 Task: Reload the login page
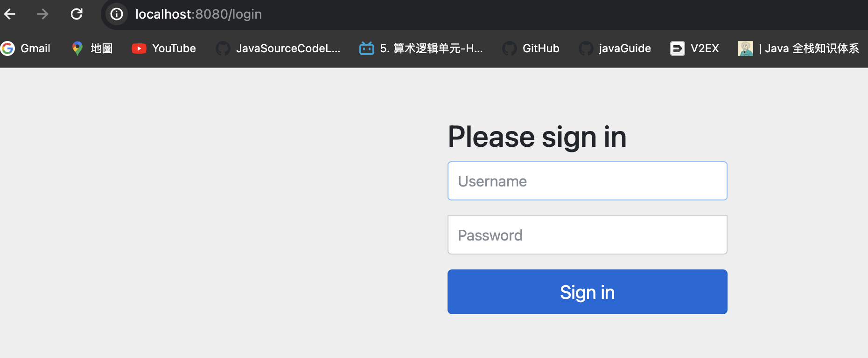[77, 14]
